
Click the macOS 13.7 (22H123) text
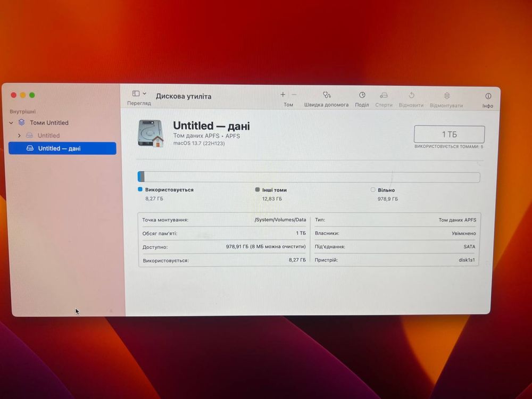coord(199,144)
